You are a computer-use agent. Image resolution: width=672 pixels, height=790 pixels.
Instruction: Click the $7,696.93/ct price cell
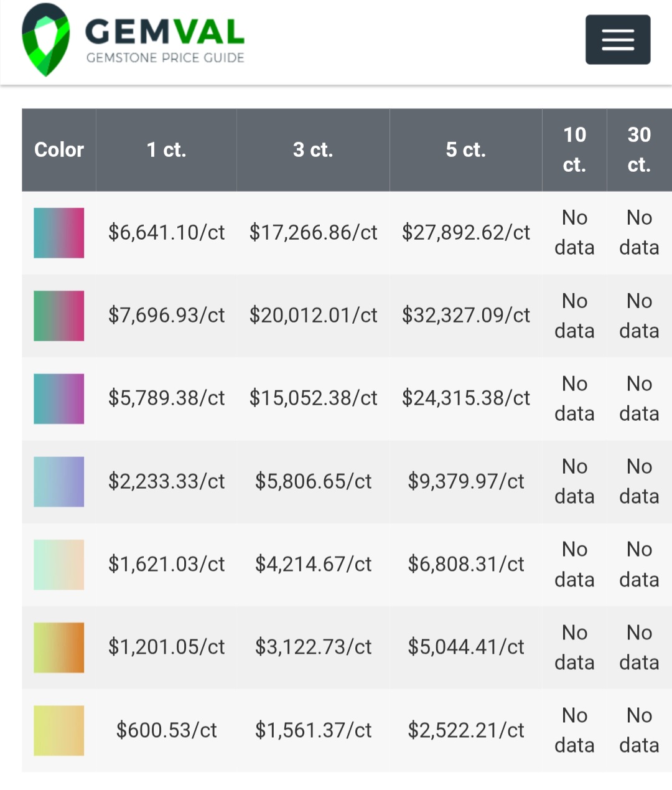[x=166, y=316]
